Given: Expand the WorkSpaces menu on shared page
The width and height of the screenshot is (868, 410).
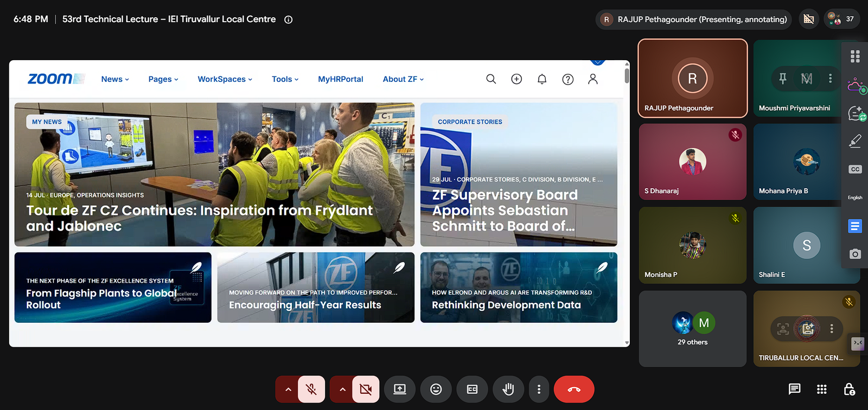Looking at the screenshot, I should tap(225, 79).
